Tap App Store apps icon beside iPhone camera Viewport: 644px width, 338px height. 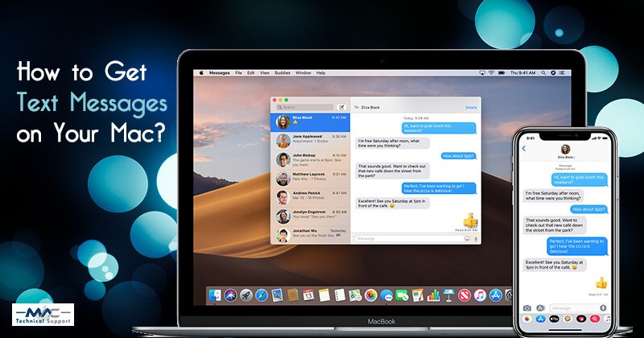pyautogui.click(x=540, y=307)
